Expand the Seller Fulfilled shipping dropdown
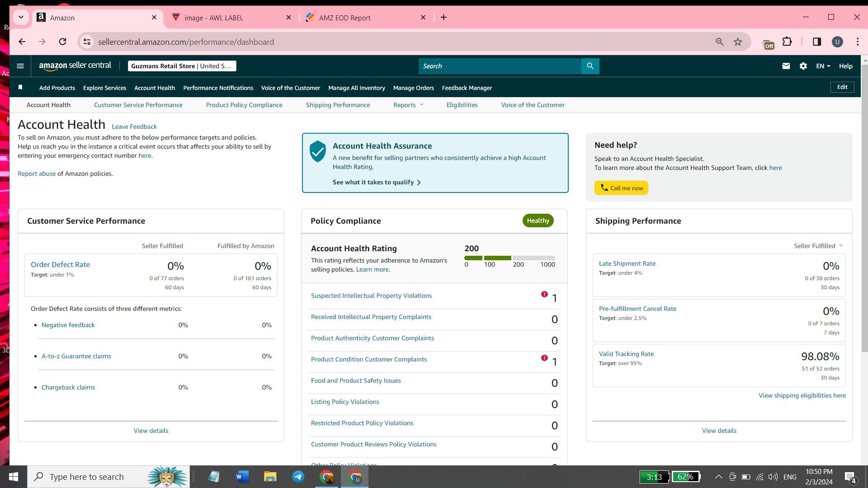This screenshot has height=488, width=868. [818, 246]
